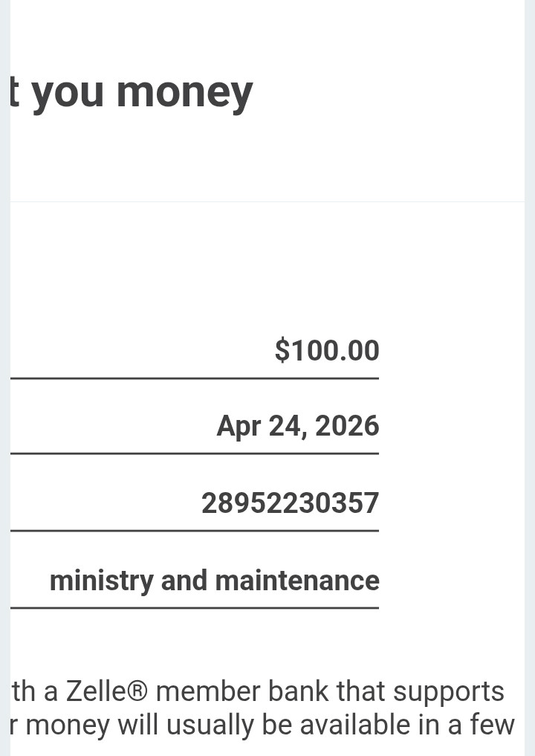Click the year 2026 in the date

[x=347, y=426]
